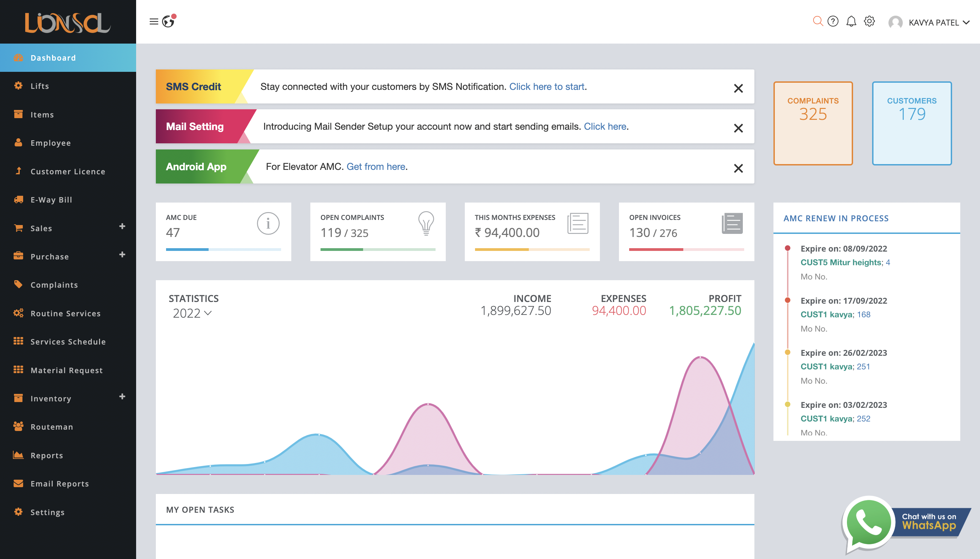Expand the Sales submenu plus

click(x=122, y=226)
